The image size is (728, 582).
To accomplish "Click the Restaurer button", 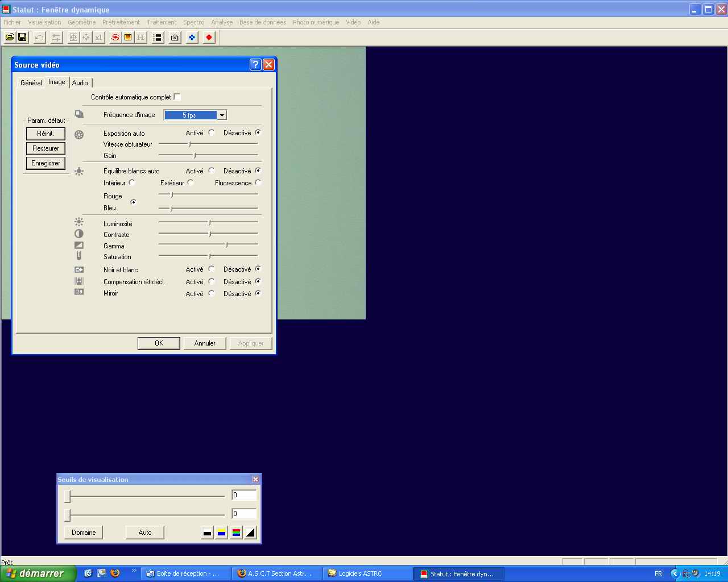I will pyautogui.click(x=45, y=148).
